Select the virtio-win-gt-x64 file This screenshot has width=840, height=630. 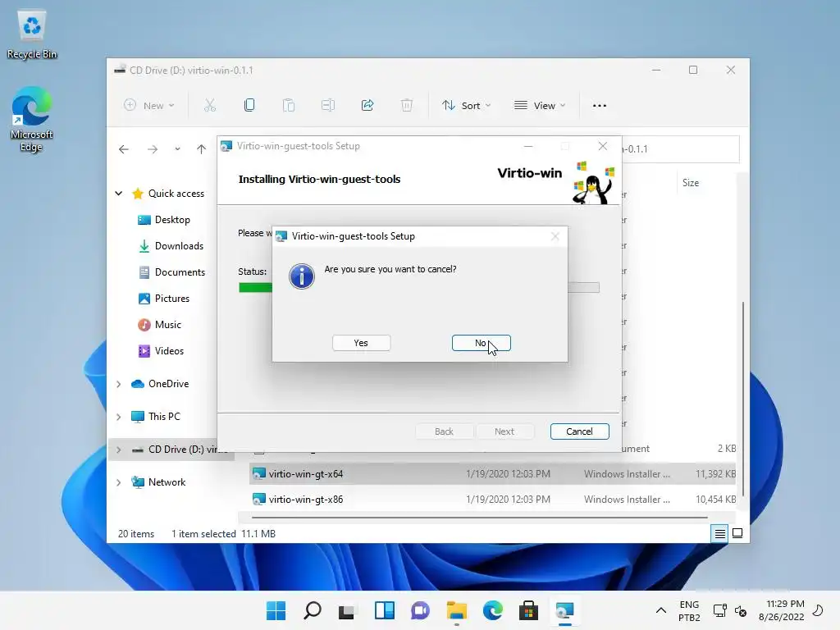492,474
